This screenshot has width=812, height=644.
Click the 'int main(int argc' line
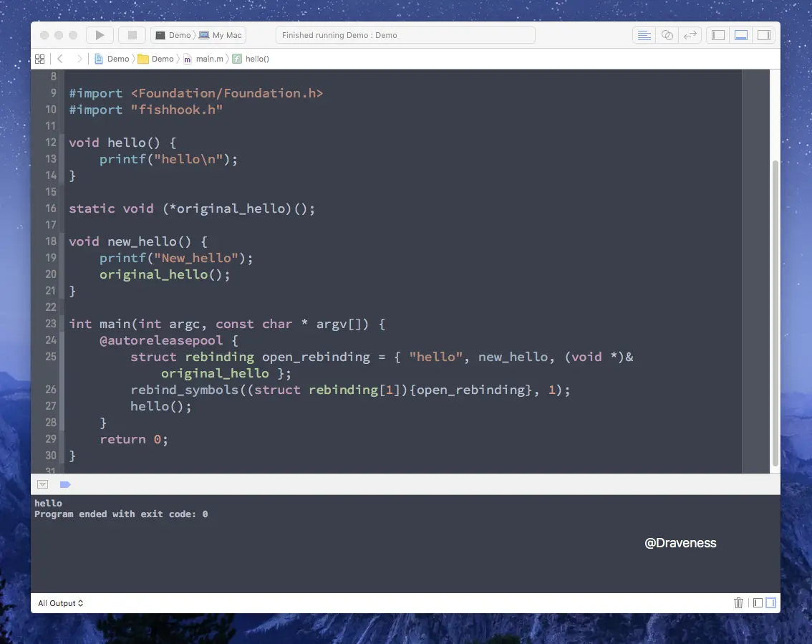(227, 324)
